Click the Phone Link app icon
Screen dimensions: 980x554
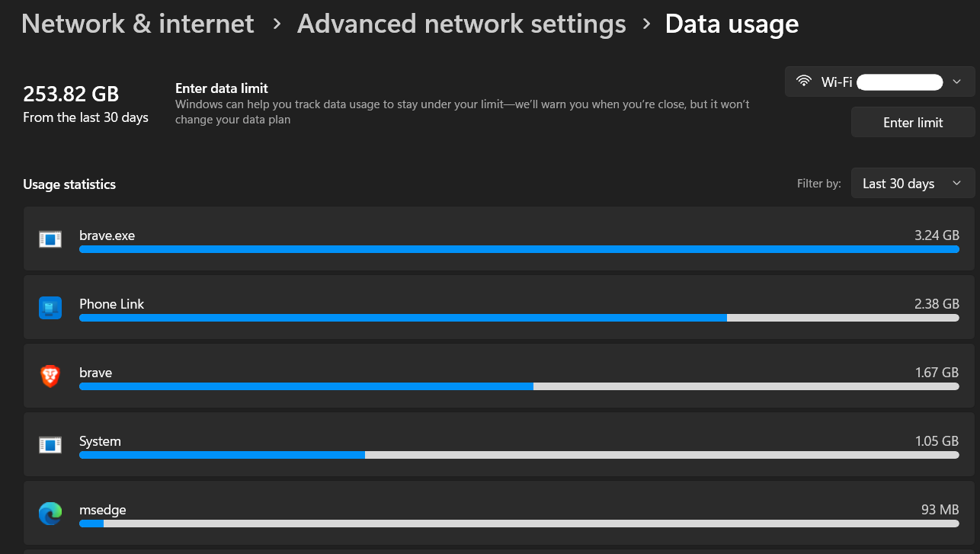click(50, 308)
